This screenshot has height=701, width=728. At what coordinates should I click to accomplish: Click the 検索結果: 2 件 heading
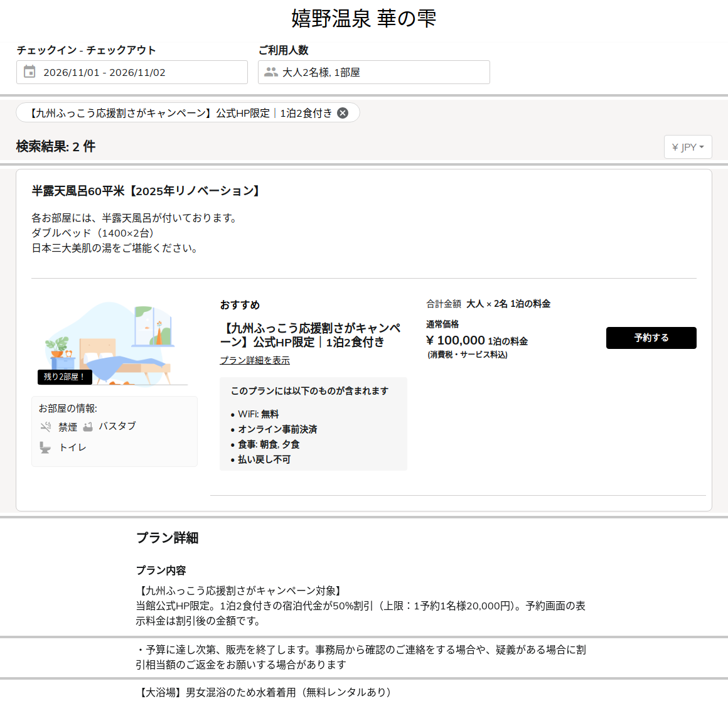(56, 147)
